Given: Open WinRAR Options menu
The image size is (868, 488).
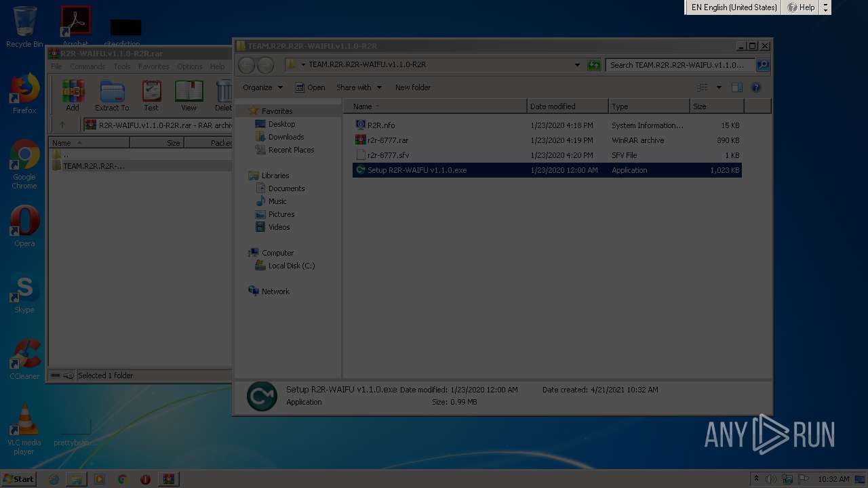Looking at the screenshot, I should pos(190,66).
